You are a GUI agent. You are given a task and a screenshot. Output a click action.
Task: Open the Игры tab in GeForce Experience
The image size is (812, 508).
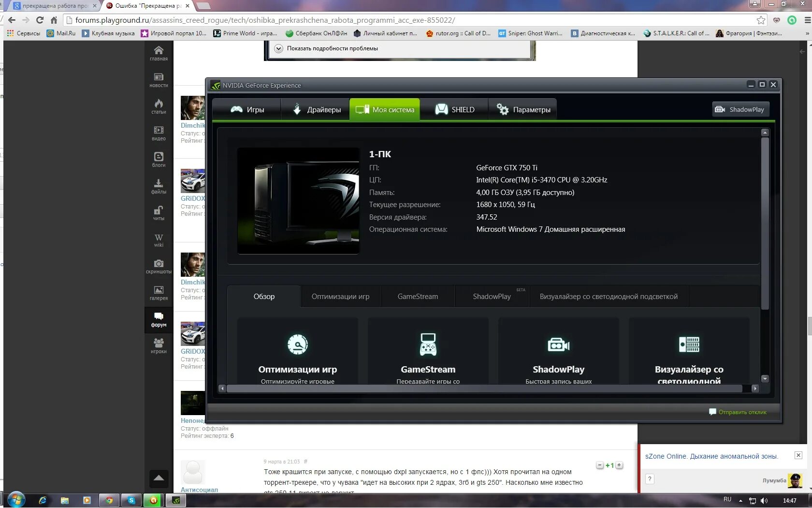pos(246,109)
